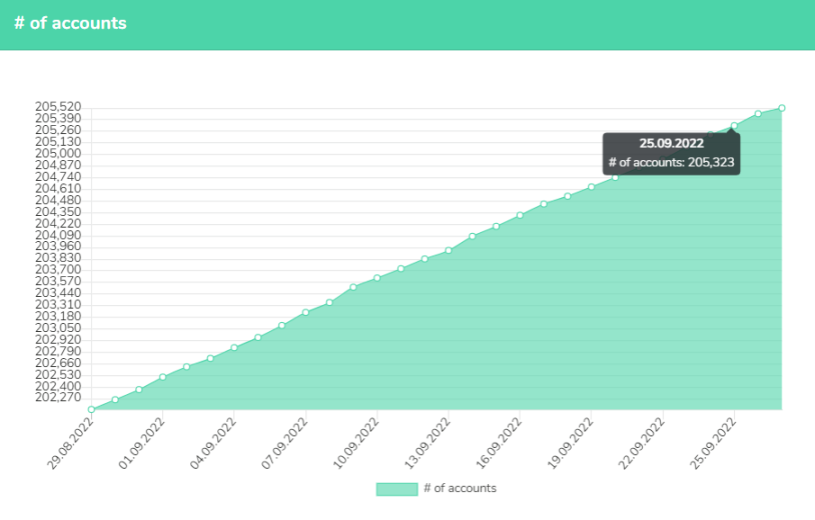Click the rightmost data point on the line
This screenshot has height=520, width=815.
click(x=781, y=108)
